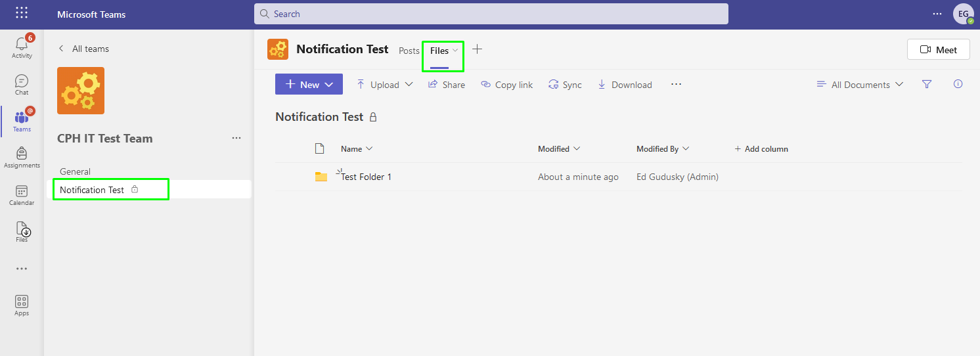The width and height of the screenshot is (980, 356).
Task: Click the Test Folder 1 folder icon
Action: point(321,177)
